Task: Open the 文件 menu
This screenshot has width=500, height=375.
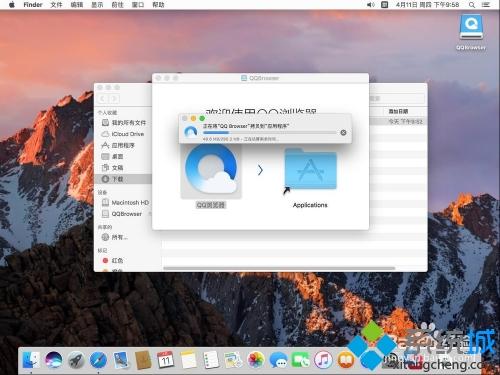Action: pyautogui.click(x=56, y=5)
